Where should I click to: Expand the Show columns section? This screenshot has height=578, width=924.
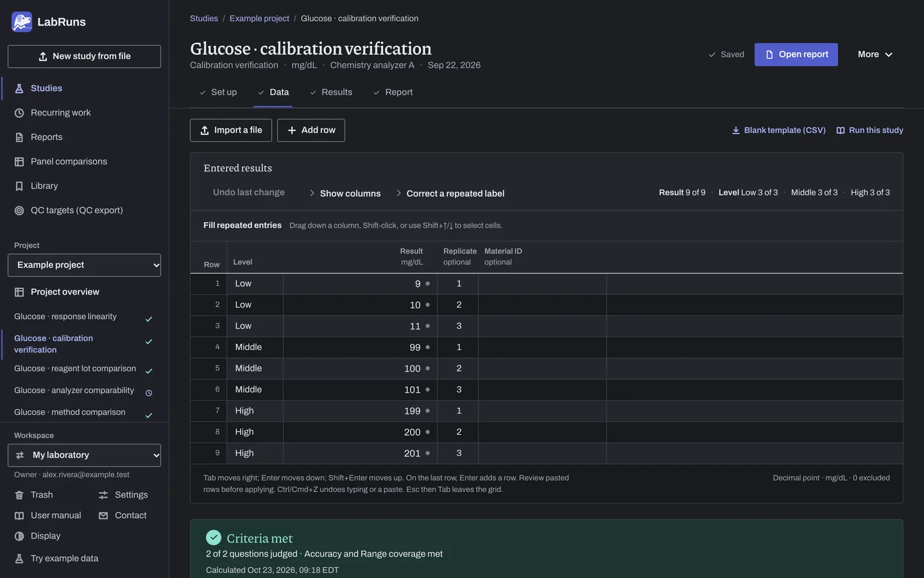pos(345,193)
